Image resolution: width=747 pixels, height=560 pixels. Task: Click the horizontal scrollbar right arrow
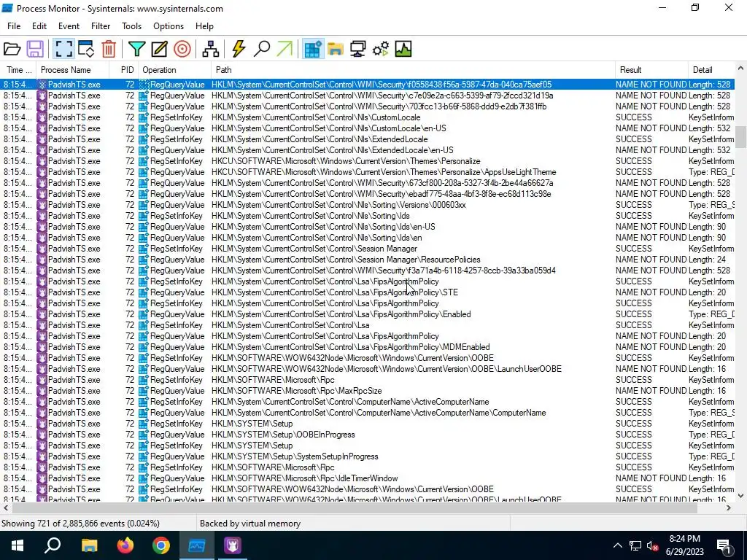point(729,508)
